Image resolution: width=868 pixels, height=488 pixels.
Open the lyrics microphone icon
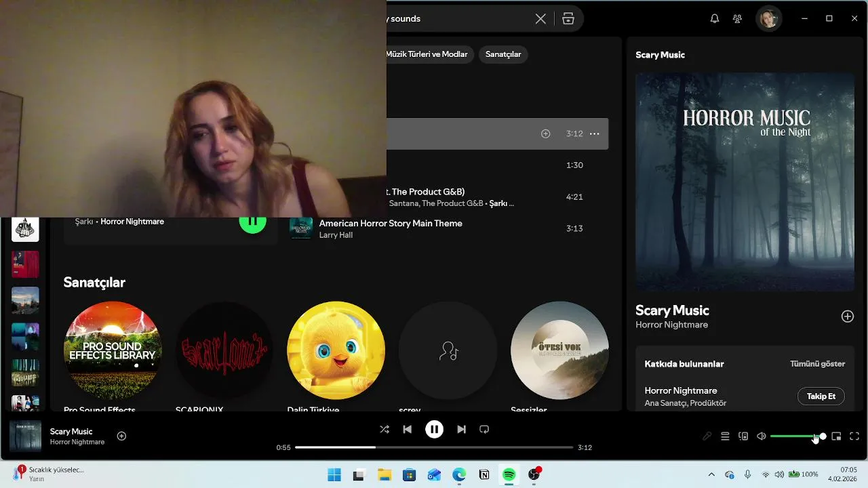(x=707, y=436)
